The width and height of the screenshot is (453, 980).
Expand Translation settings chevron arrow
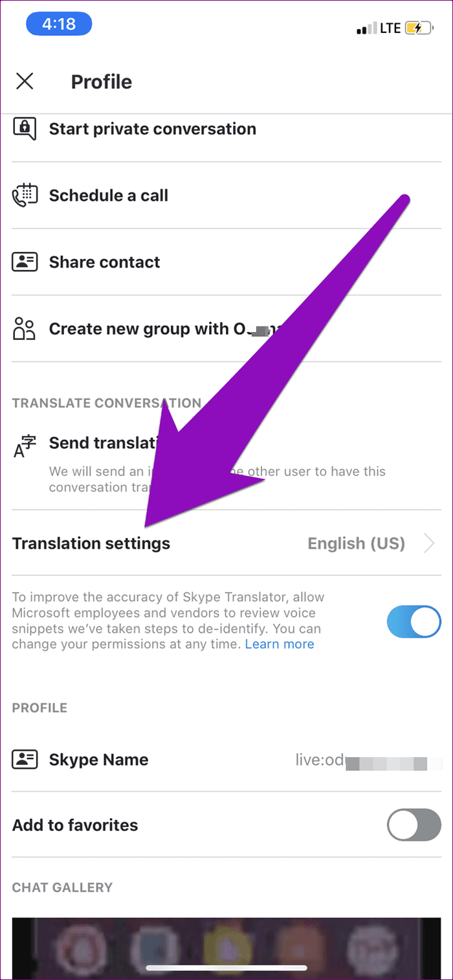click(x=429, y=543)
